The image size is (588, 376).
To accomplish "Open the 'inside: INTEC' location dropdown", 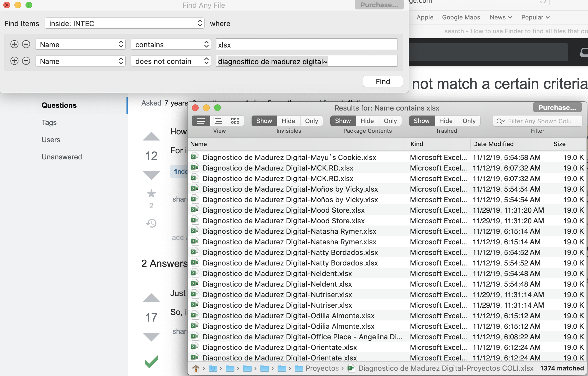I will [x=125, y=23].
